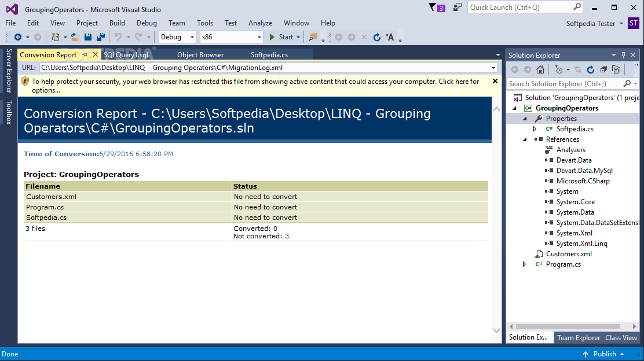Toggle auto-hide pin on Solution Explorer
The height and width of the screenshot is (361, 644).
tap(624, 55)
